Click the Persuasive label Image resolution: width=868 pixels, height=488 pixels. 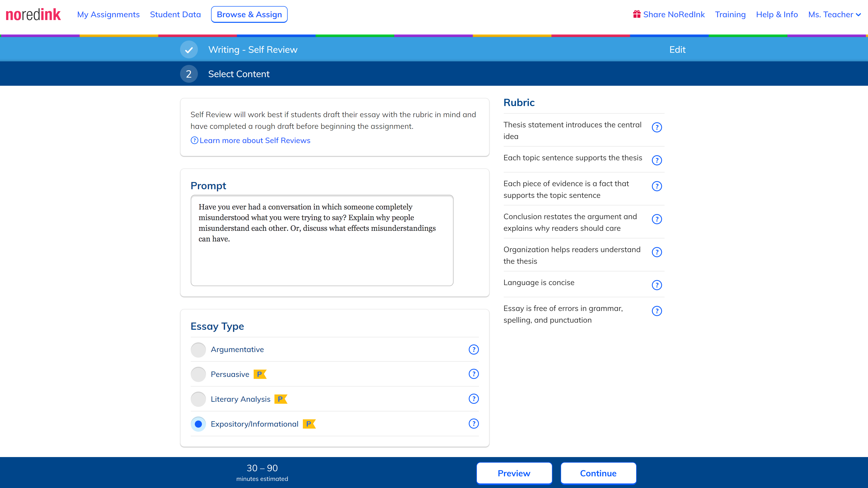(230, 374)
